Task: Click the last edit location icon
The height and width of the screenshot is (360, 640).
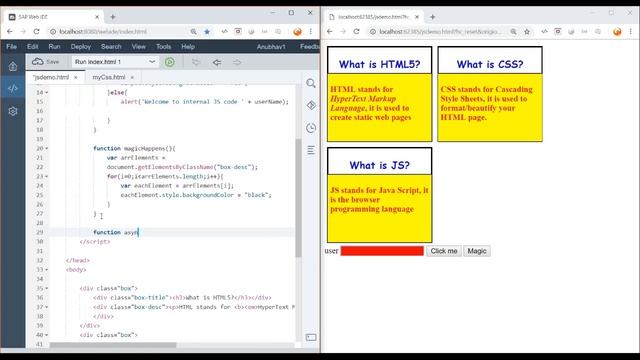Action: pos(196,62)
